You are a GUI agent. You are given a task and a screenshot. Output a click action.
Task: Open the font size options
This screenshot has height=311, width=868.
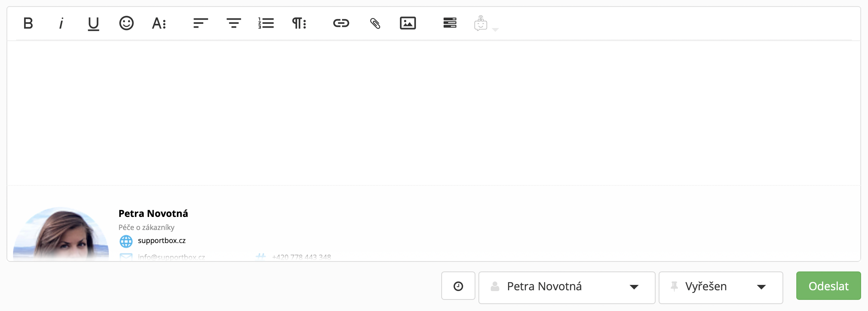159,23
